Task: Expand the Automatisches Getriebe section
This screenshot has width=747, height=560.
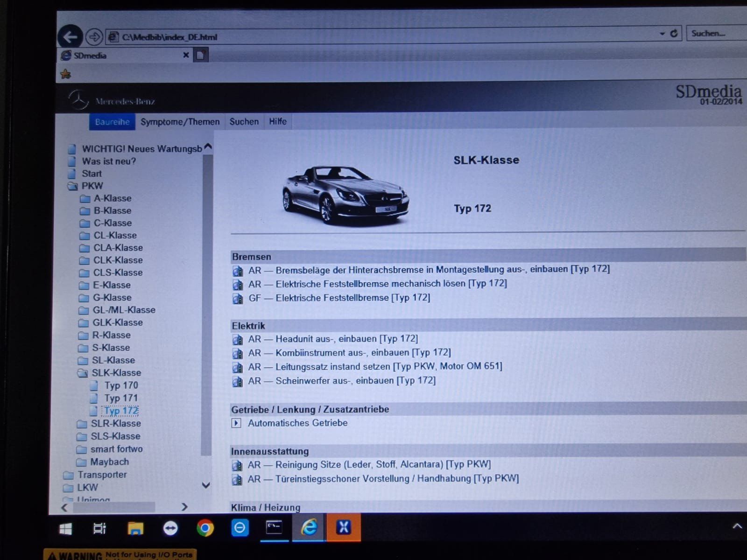Action: coord(236,423)
